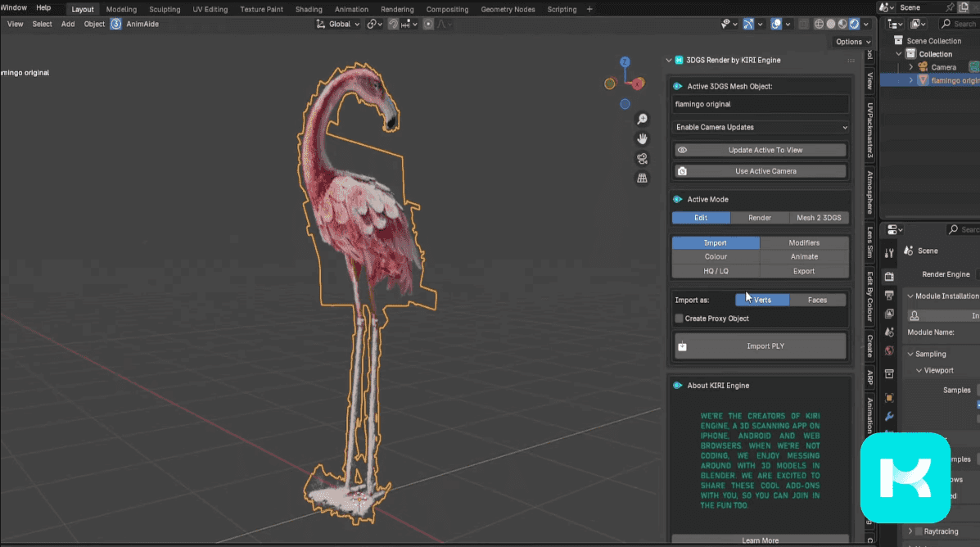The image size is (980, 547).
Task: Select Faces for Import as option
Action: pyautogui.click(x=817, y=300)
